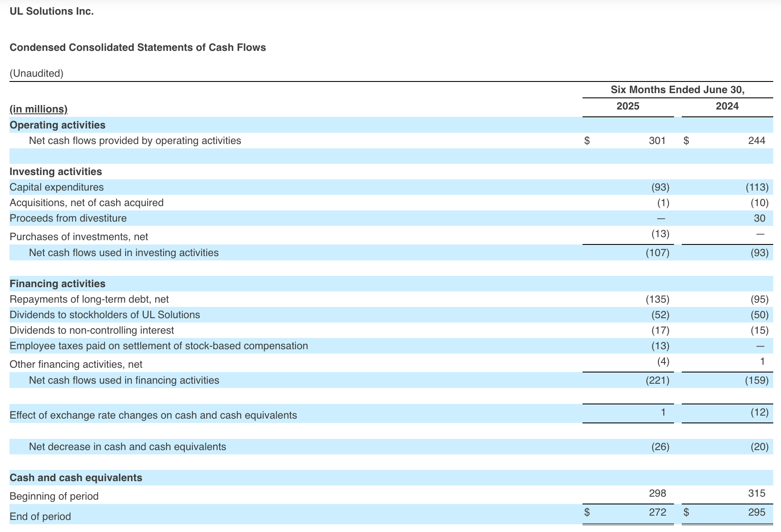
Task: Click the '2024' column header
Action: coord(727,106)
